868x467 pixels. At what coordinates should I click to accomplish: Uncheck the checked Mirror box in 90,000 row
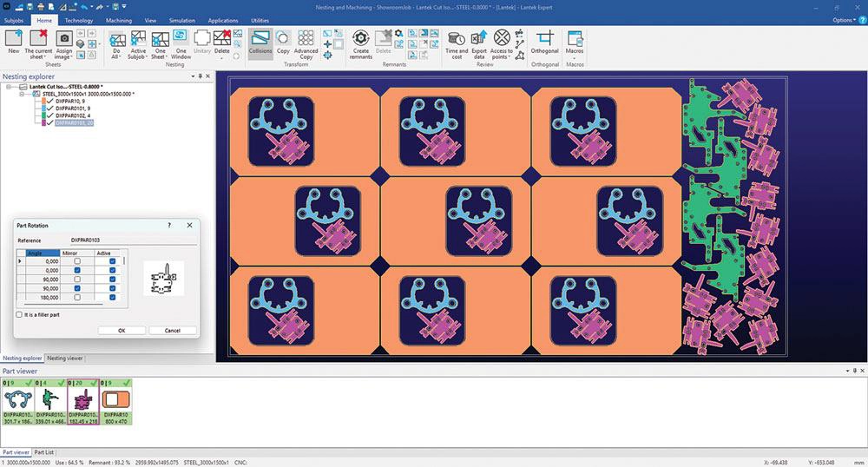[x=77, y=288]
